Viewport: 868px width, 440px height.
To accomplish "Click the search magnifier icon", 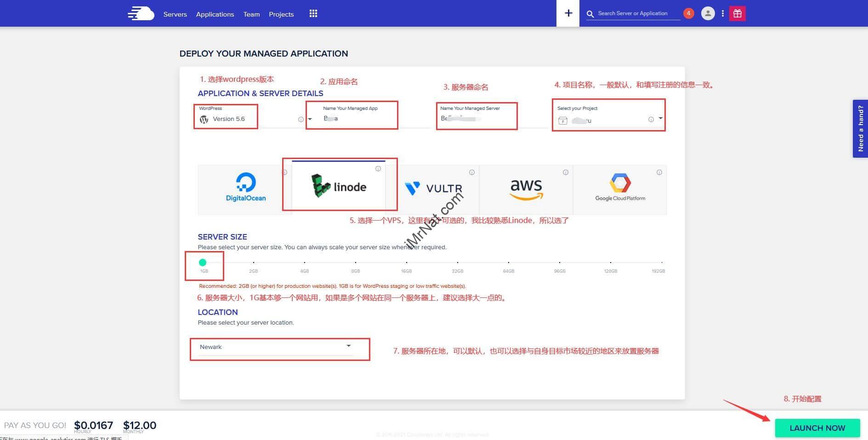I will (590, 14).
